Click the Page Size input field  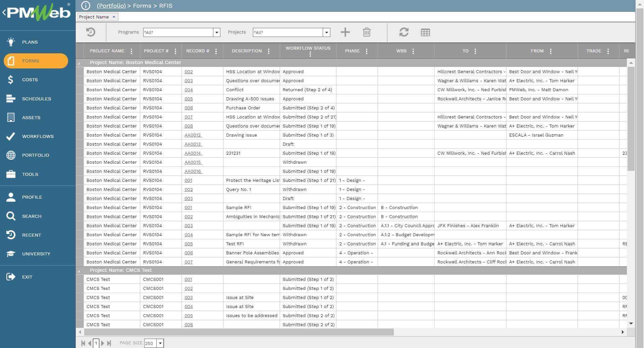click(151, 343)
